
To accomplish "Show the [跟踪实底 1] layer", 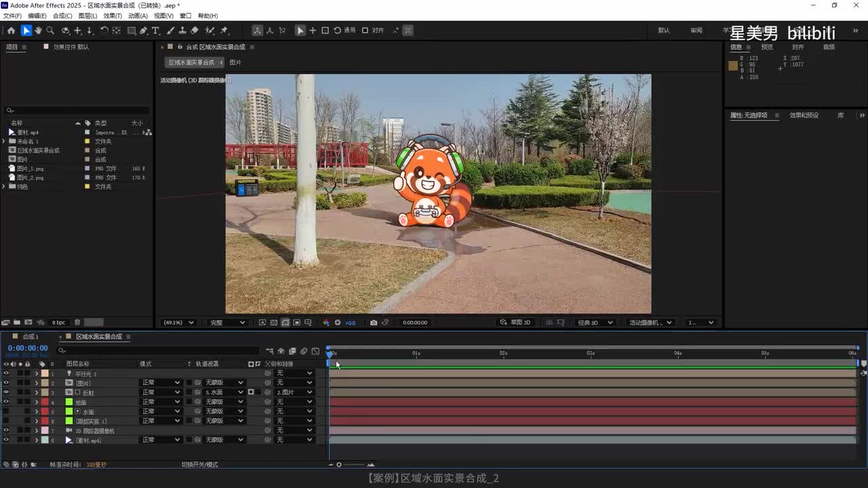I will [x=6, y=421].
